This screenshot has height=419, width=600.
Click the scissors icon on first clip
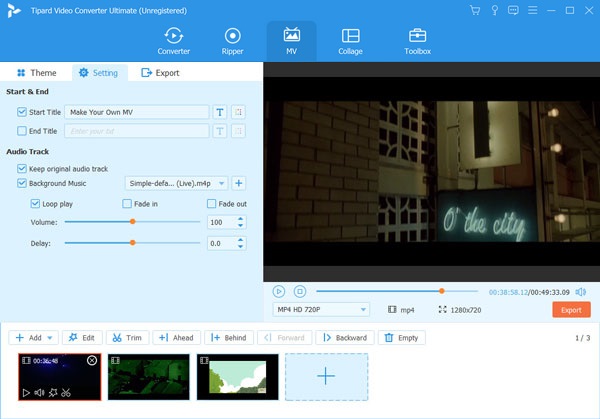click(66, 393)
